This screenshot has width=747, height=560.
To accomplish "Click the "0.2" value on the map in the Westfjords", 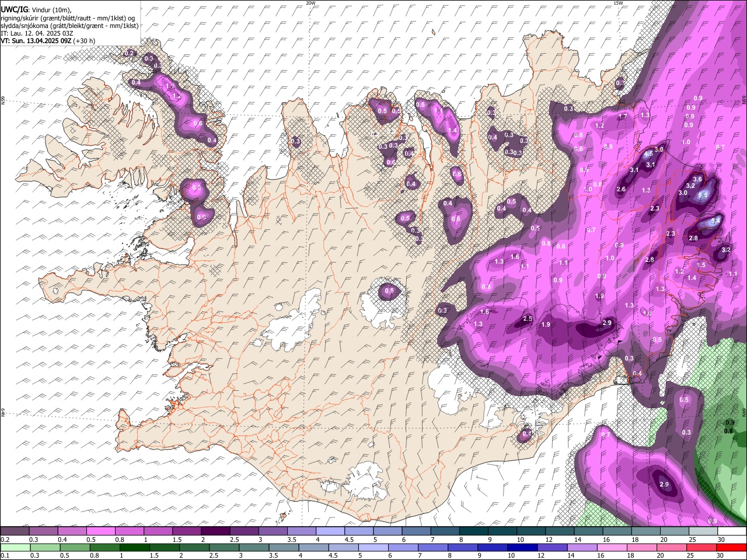I will coord(130,53).
